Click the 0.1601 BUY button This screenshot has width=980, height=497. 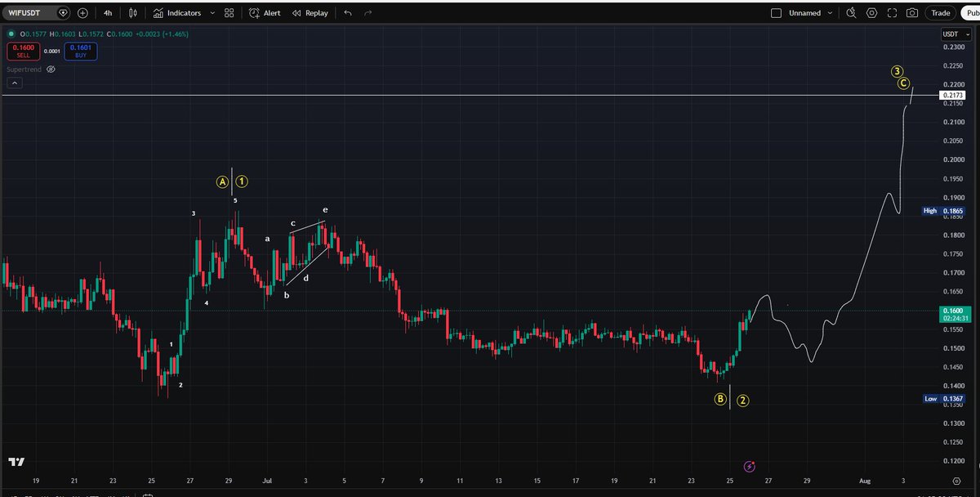pyautogui.click(x=81, y=51)
